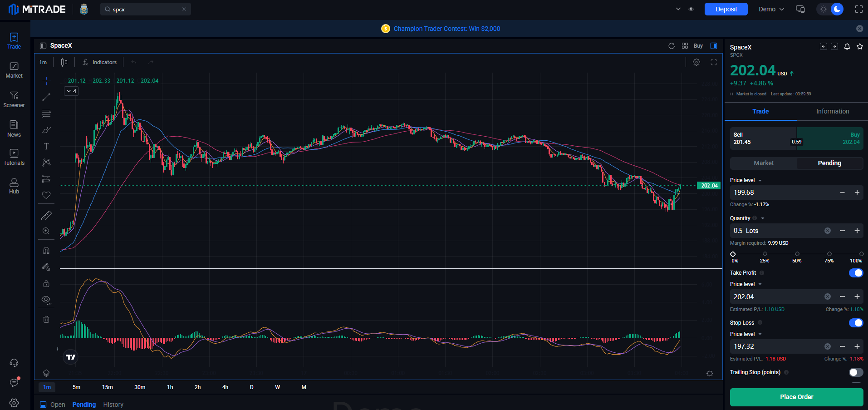The width and height of the screenshot is (868, 410).
Task: Switch to dark moon theme toggle
Action: click(837, 9)
